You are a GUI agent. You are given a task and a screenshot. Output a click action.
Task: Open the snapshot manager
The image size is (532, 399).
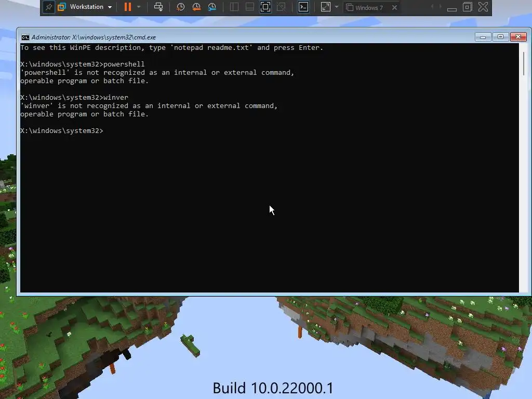pos(212,7)
